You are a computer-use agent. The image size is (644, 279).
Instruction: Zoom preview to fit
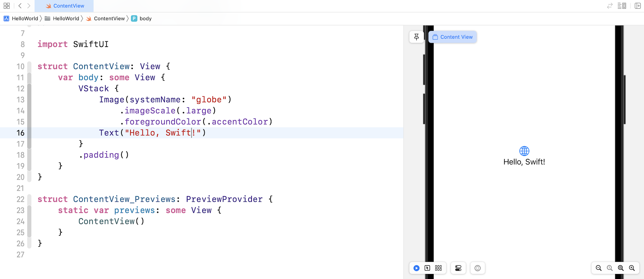click(621, 268)
